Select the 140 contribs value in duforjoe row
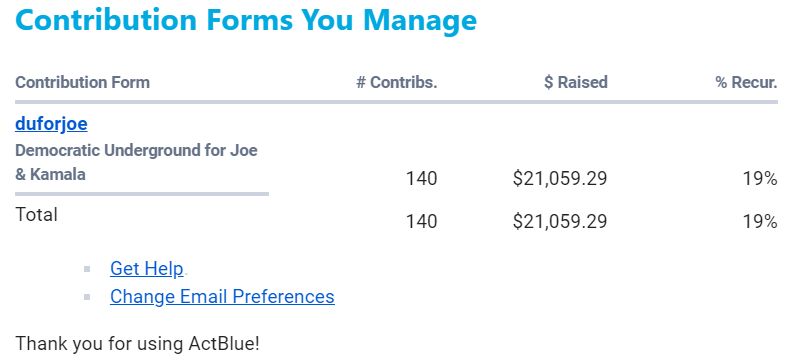The height and width of the screenshot is (361, 790). (422, 178)
